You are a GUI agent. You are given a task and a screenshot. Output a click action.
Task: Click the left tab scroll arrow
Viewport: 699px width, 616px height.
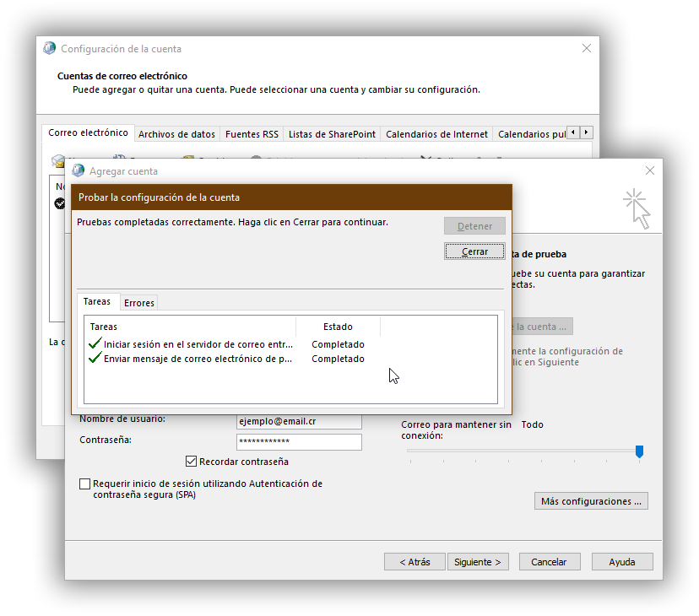(572, 132)
